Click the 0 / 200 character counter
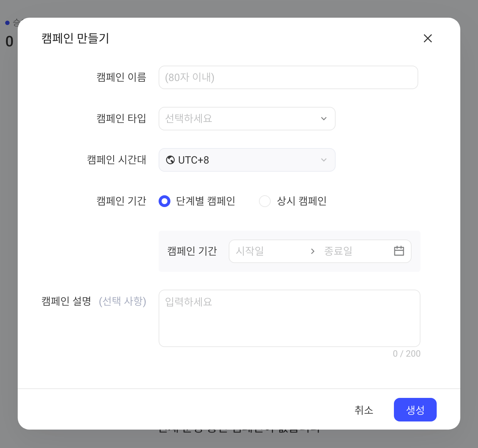 (406, 354)
